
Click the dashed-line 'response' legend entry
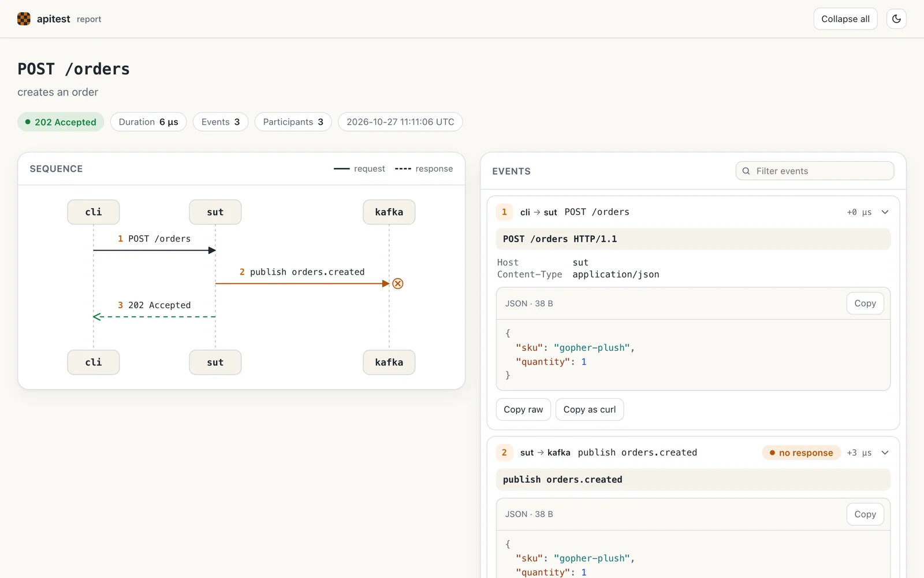coord(424,169)
